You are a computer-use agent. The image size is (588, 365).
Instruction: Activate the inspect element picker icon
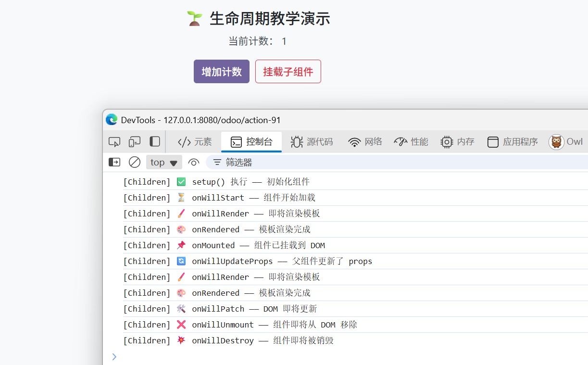114,142
